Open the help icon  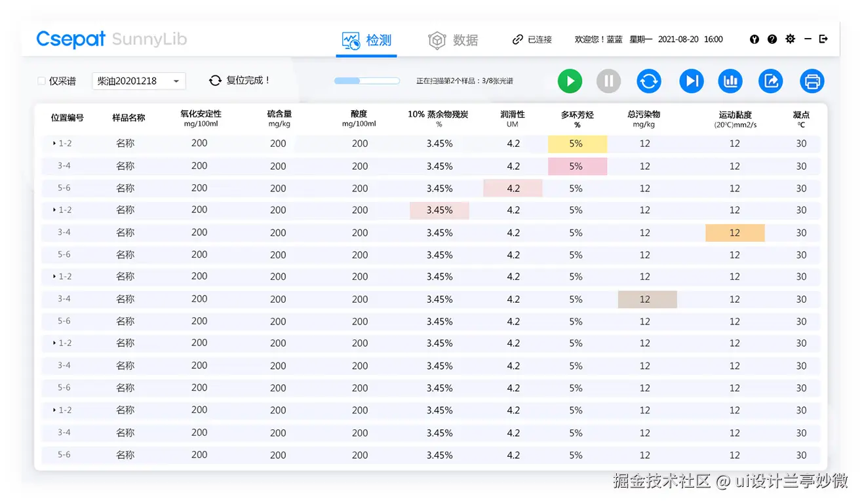(x=772, y=39)
